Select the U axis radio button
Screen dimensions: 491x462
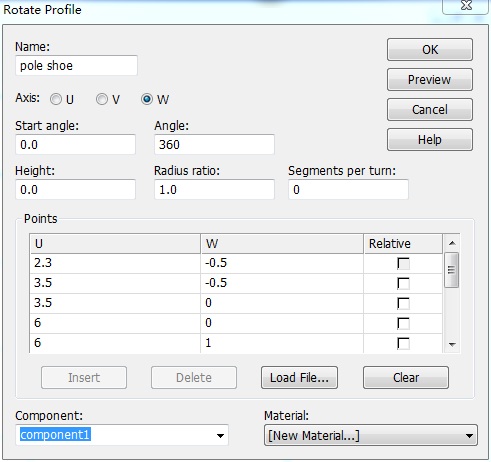click(x=56, y=99)
